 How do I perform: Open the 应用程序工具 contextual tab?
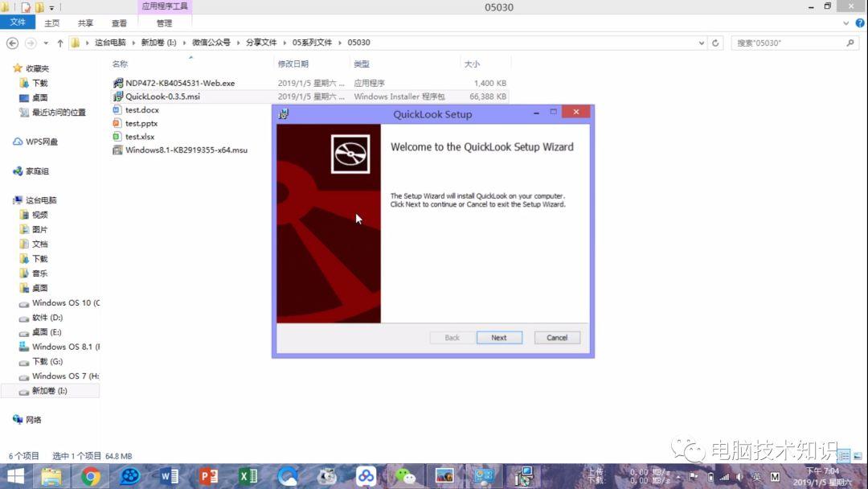(165, 6)
